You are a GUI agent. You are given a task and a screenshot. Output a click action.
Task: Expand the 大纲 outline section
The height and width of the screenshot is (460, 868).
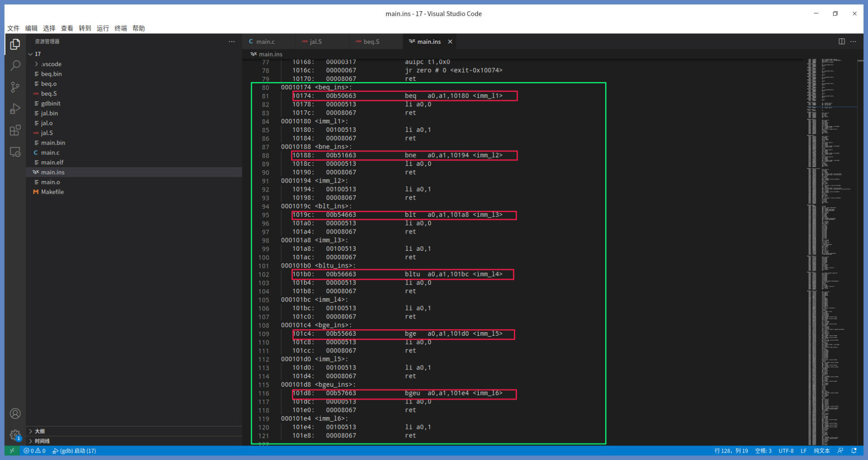40,431
